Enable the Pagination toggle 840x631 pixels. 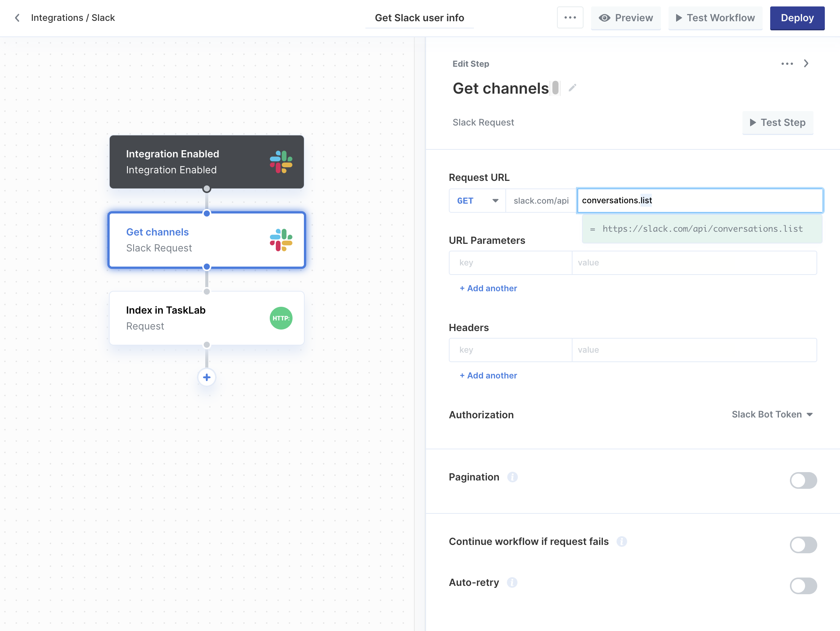click(x=803, y=480)
